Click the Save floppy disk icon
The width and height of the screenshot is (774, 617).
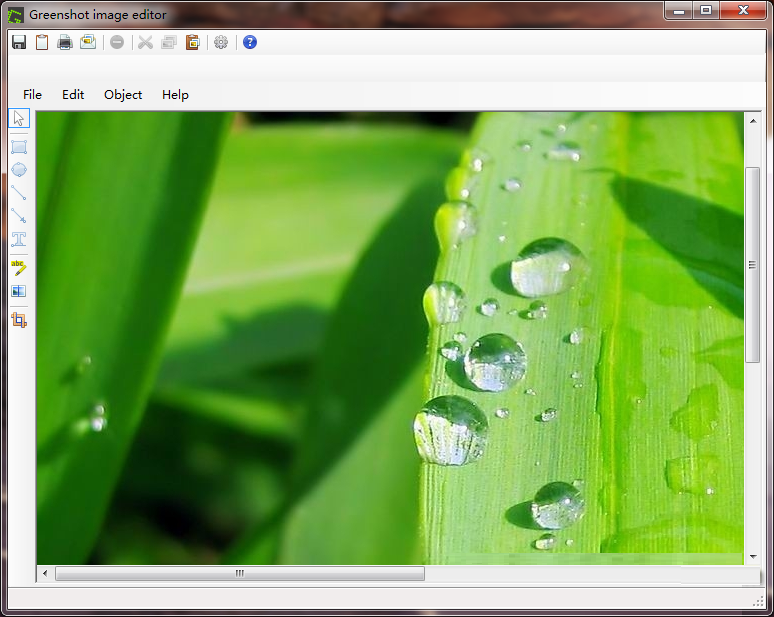tap(18, 42)
